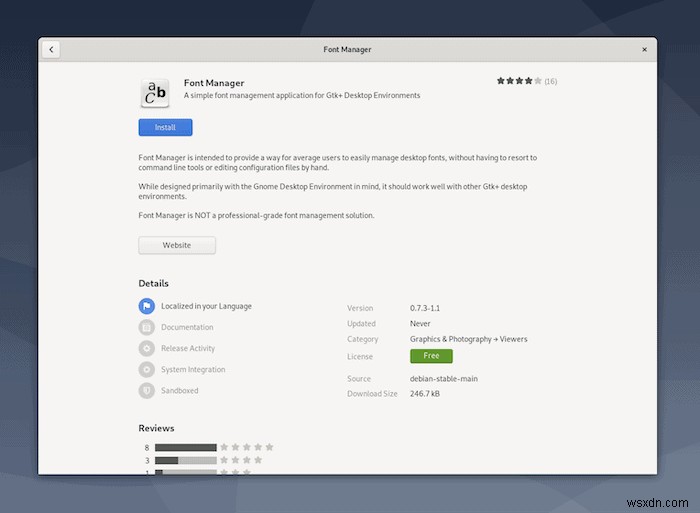The width and height of the screenshot is (700, 513).
Task: Click the Documentation label
Action: pyautogui.click(x=187, y=327)
